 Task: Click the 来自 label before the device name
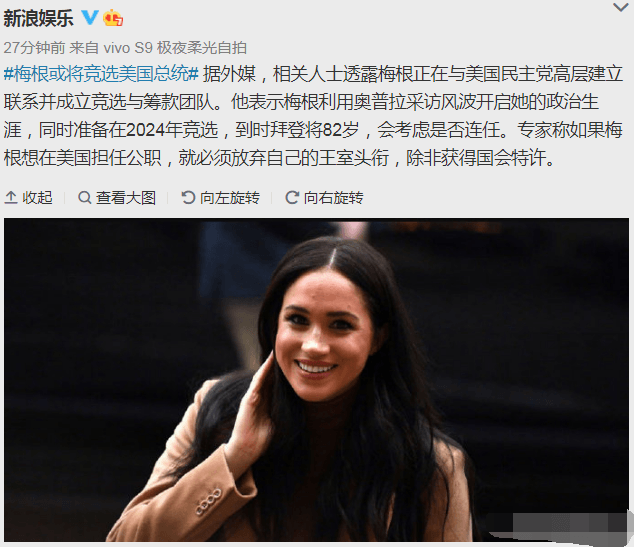pyautogui.click(x=84, y=48)
